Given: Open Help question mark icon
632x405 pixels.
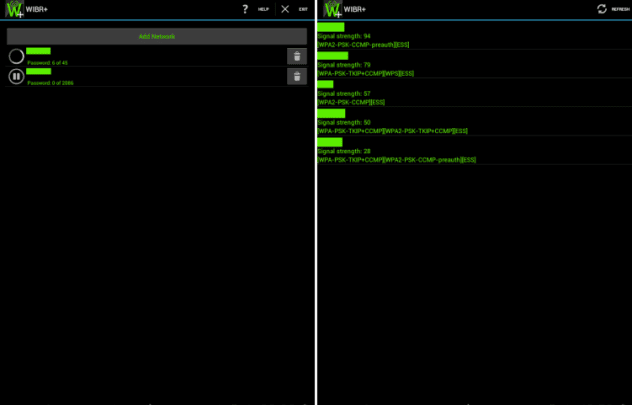Looking at the screenshot, I should (x=245, y=9).
